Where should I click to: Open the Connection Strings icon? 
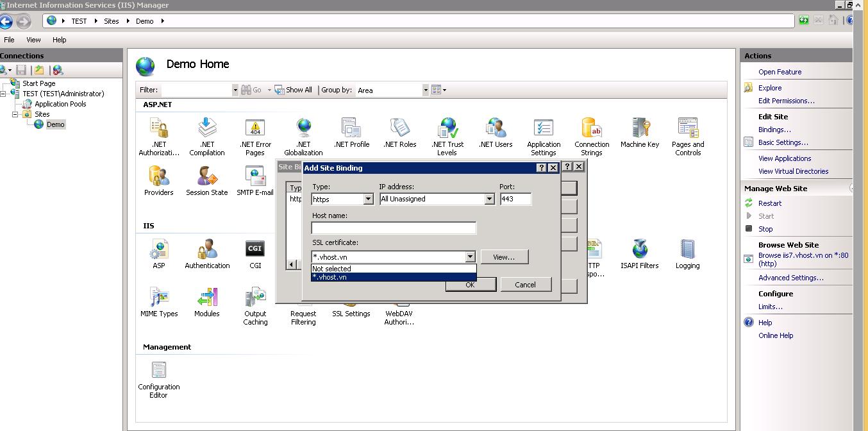pos(591,136)
